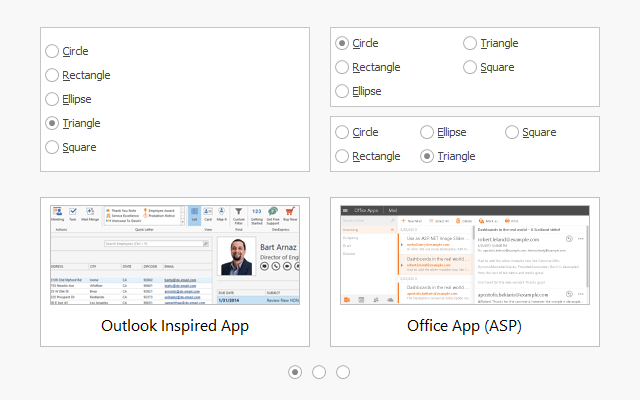The height and width of the screenshot is (400, 640).
Task: Select Ellipse in the three-column radio group
Action: (x=428, y=132)
